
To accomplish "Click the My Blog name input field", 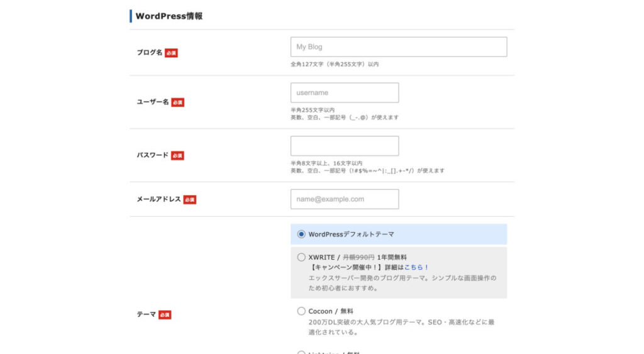I will (398, 47).
